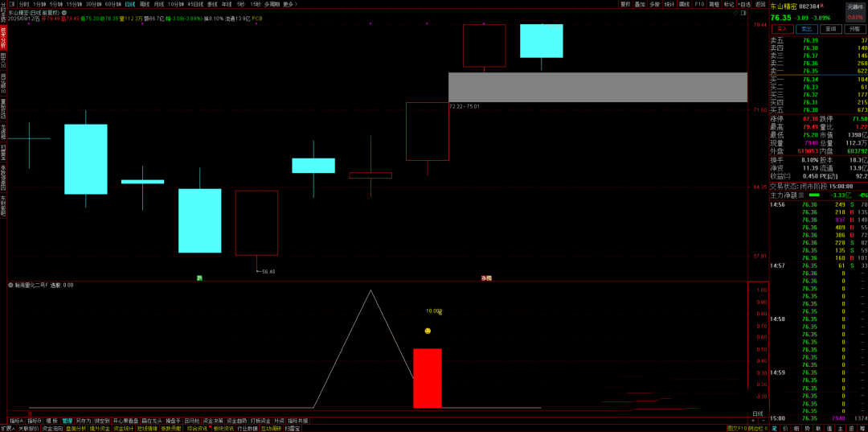
Task: Select the 分时 timeframe
Action: pos(24,4)
